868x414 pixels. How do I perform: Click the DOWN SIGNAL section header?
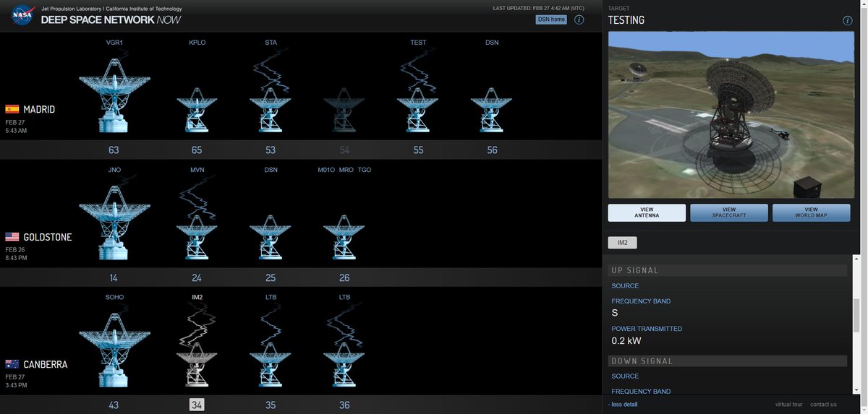coord(728,361)
